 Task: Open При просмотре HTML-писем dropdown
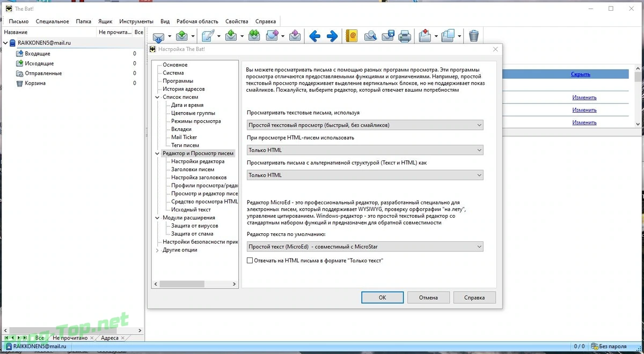(x=365, y=150)
